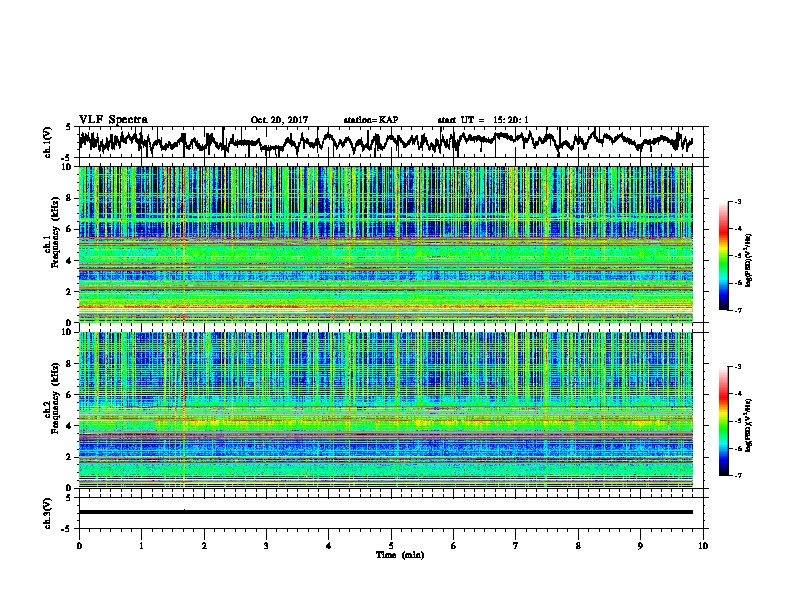This screenshot has width=792, height=612.
Task: Click the yellow 4 kHz band in ch.2 spectrogram
Action: pyautogui.click(x=386, y=423)
